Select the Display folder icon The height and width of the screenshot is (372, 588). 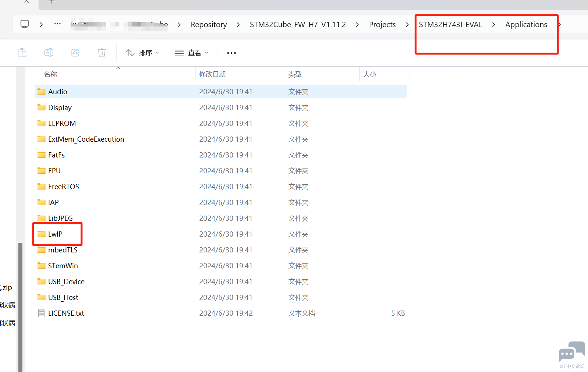click(42, 107)
